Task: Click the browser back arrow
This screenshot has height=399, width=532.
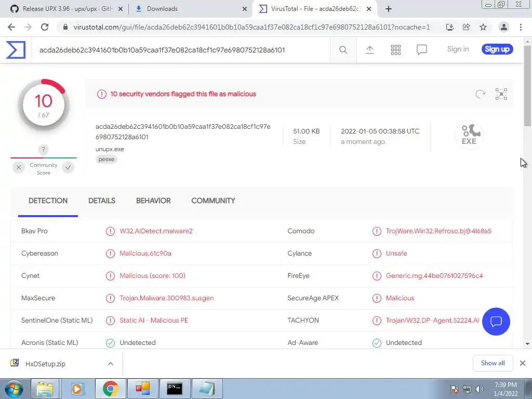Action: pyautogui.click(x=11, y=27)
